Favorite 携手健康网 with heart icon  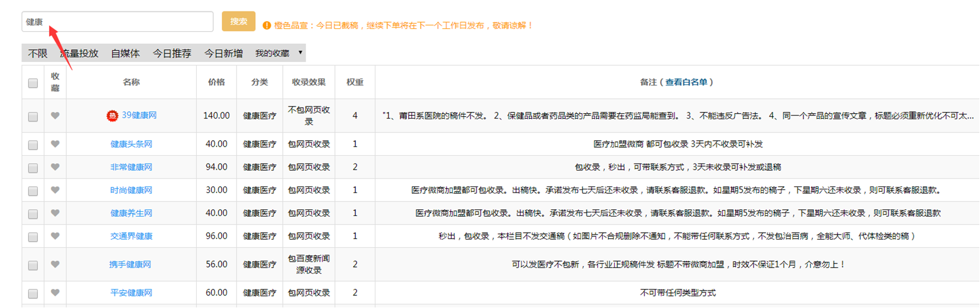[55, 264]
